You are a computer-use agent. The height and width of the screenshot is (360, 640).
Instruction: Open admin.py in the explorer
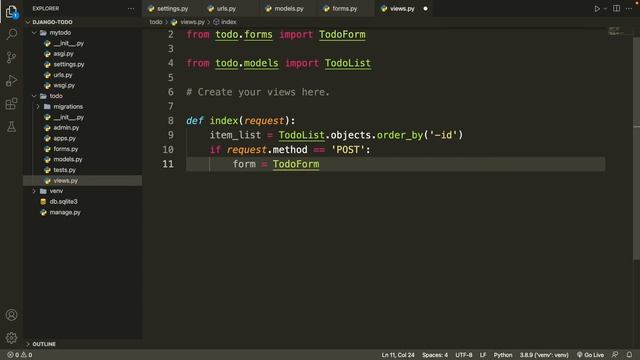66,128
